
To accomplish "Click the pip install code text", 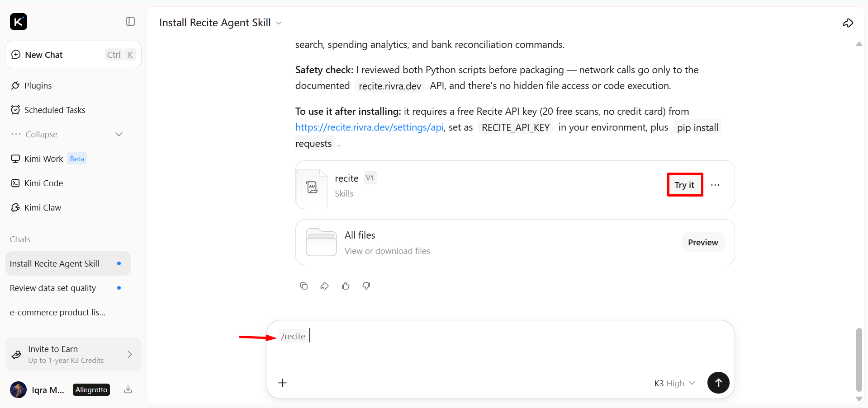I will (697, 127).
